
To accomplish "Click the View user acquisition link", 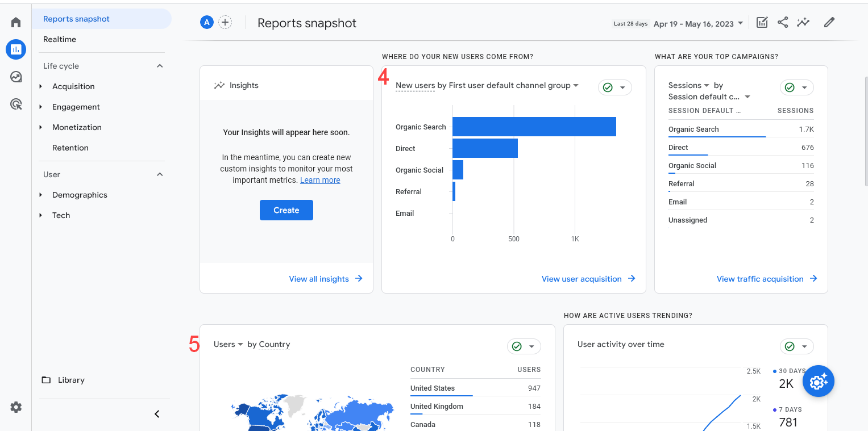I will [582, 279].
